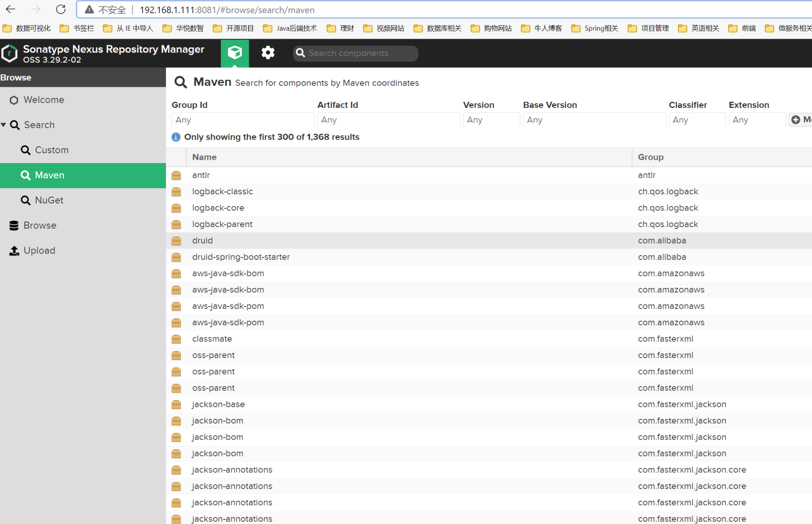The height and width of the screenshot is (524, 812).
Task: Open the 书签栏 bookmark folder
Action: tap(77, 28)
